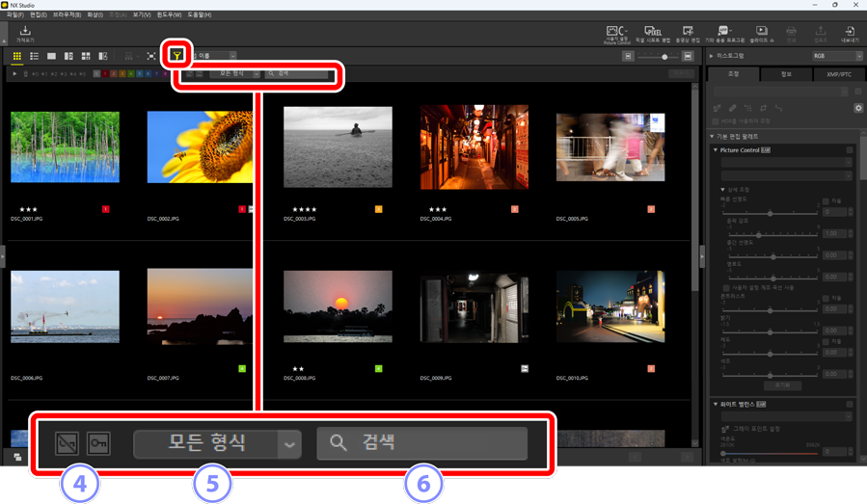The width and height of the screenshot is (867, 504).
Task: Click the Export (내보내기) icon
Action: [x=850, y=35]
